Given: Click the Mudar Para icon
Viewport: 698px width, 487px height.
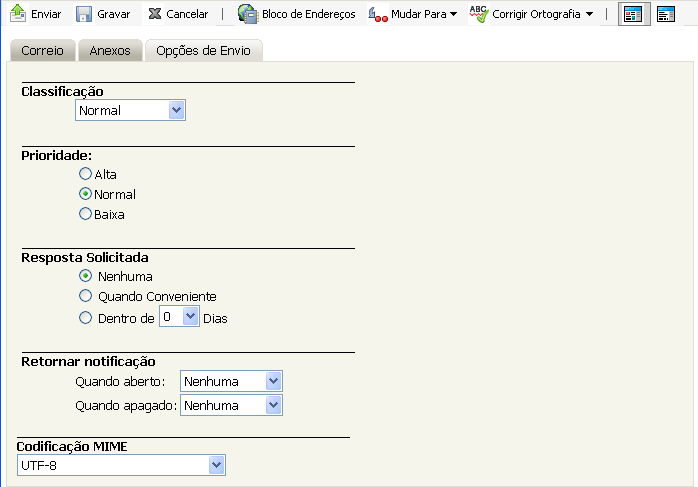Looking at the screenshot, I should 378,15.
